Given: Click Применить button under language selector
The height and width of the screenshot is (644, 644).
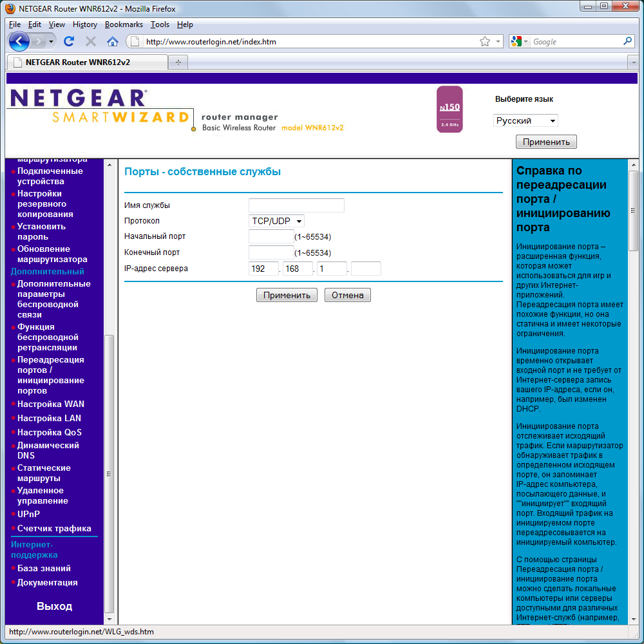Looking at the screenshot, I should (546, 142).
